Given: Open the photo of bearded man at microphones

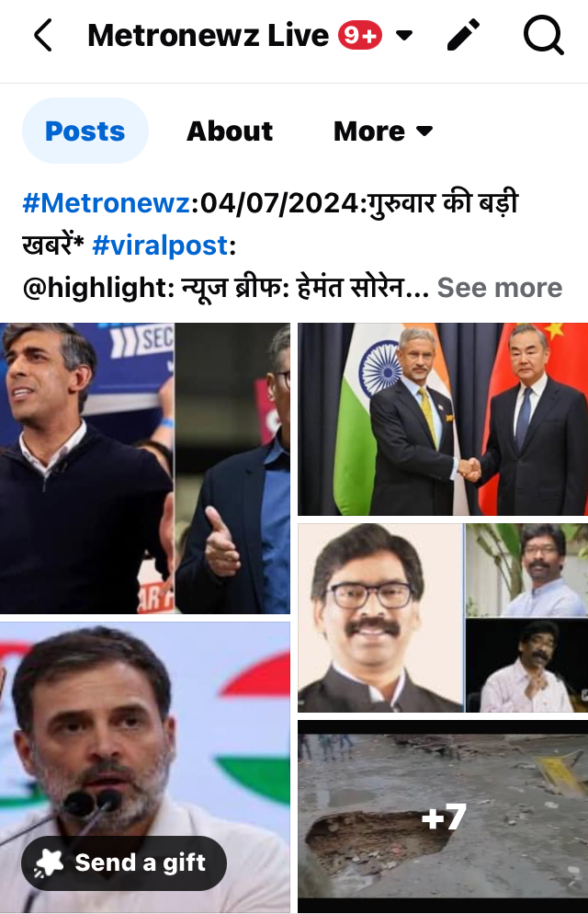Looking at the screenshot, I should [x=145, y=767].
